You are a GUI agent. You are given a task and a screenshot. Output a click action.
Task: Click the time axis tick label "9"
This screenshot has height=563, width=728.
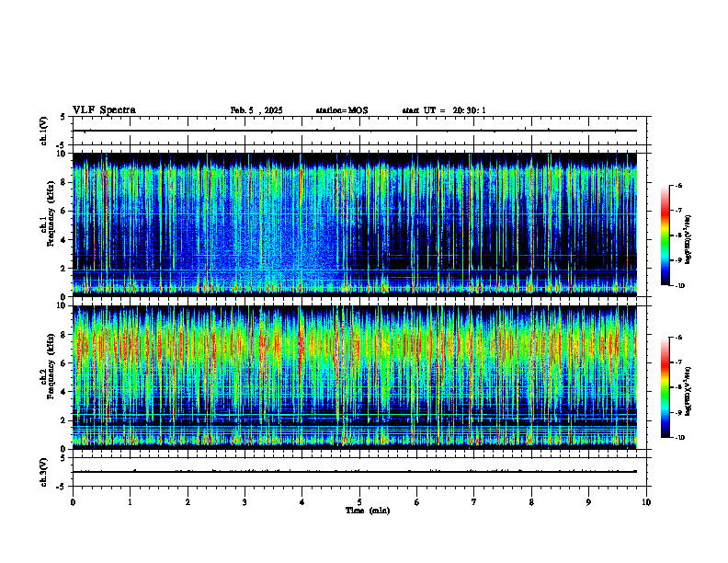tap(588, 502)
